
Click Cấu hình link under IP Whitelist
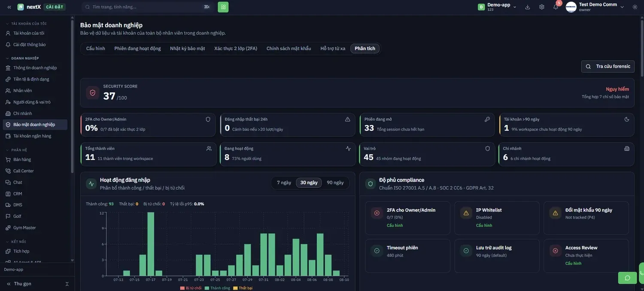tap(484, 225)
